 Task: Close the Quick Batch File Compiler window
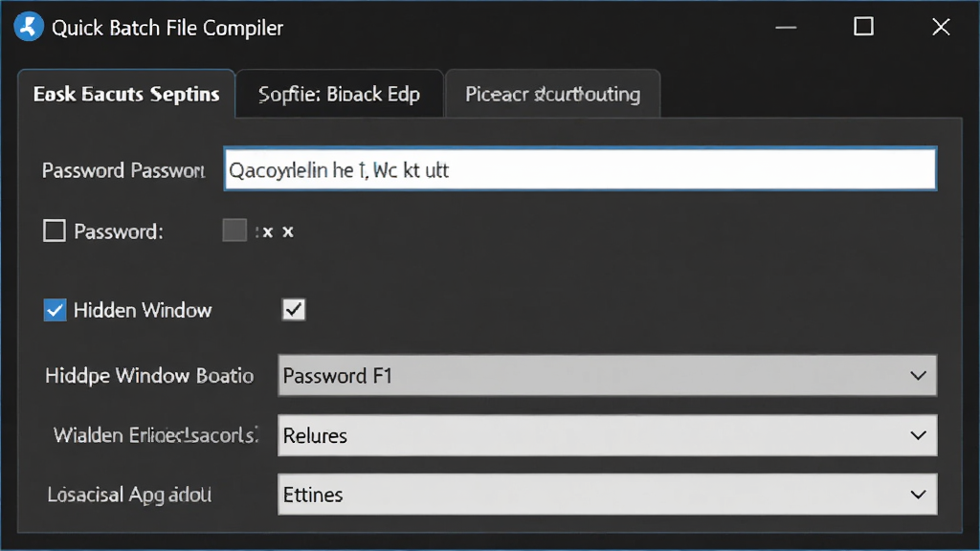pyautogui.click(x=941, y=27)
